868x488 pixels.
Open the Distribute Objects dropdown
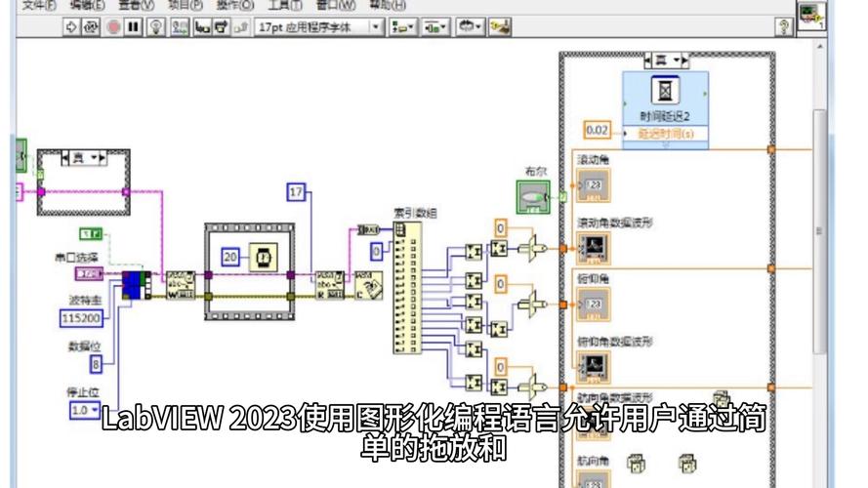click(435, 26)
